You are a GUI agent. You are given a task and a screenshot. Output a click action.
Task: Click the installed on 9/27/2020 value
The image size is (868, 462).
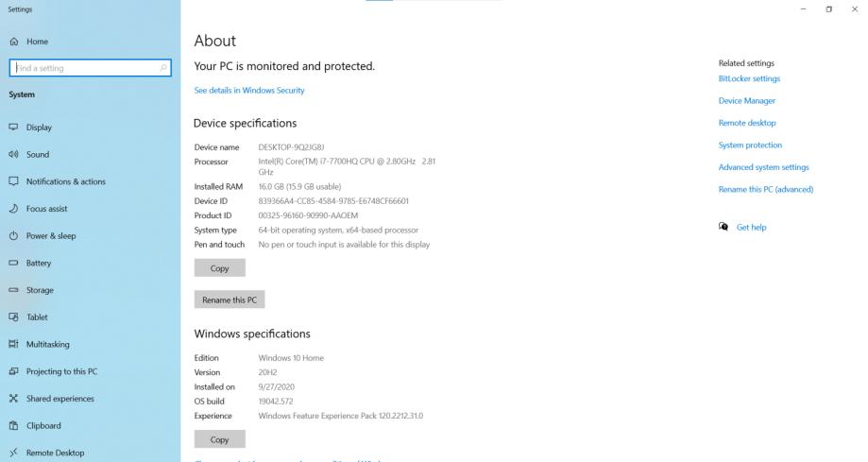[276, 386]
